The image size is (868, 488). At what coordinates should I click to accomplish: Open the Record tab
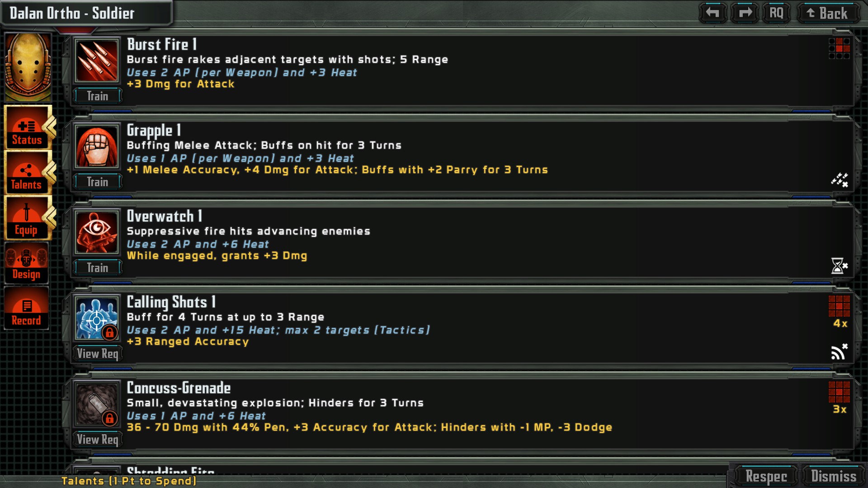(x=27, y=309)
